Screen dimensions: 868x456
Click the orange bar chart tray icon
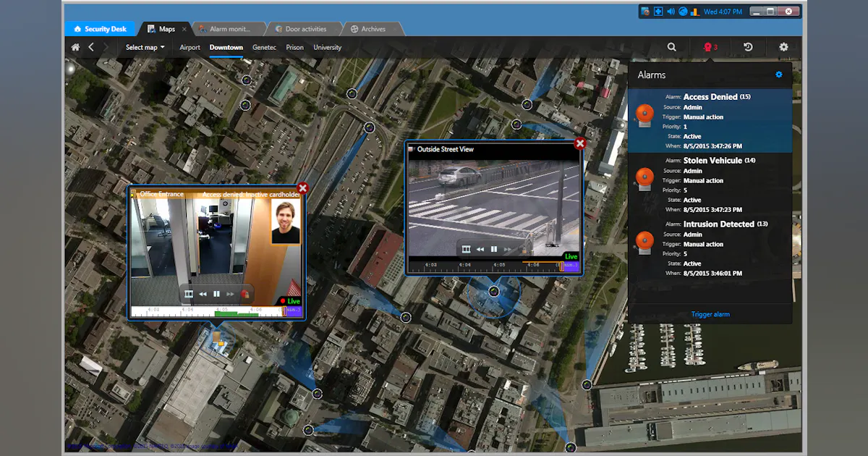694,12
